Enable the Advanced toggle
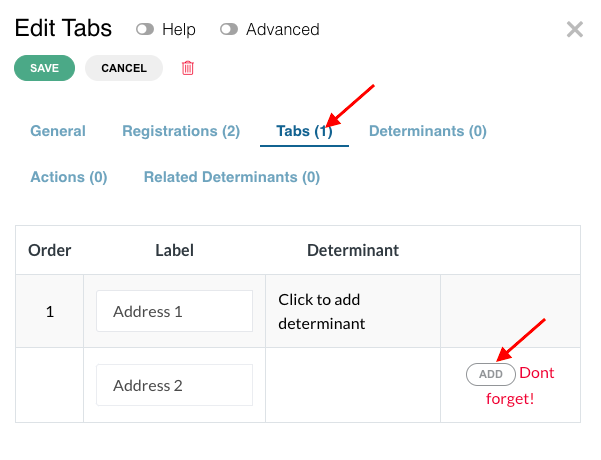601x460 pixels. [x=229, y=29]
